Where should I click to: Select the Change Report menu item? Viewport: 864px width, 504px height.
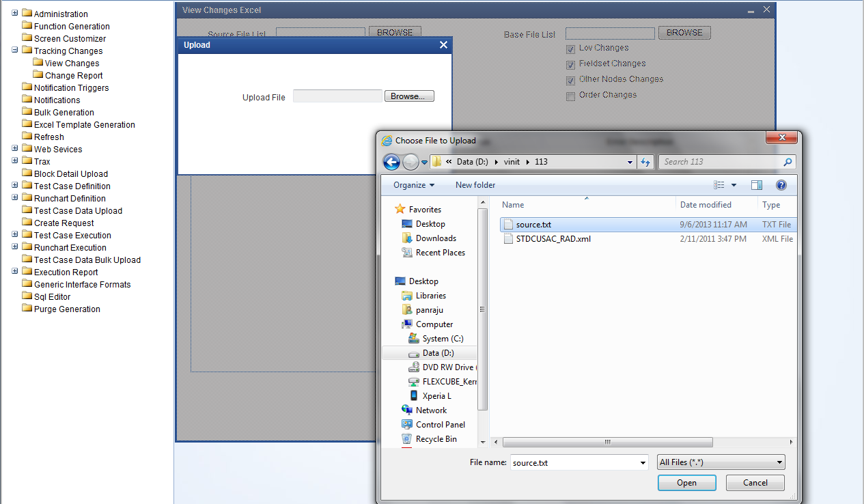pyautogui.click(x=74, y=75)
